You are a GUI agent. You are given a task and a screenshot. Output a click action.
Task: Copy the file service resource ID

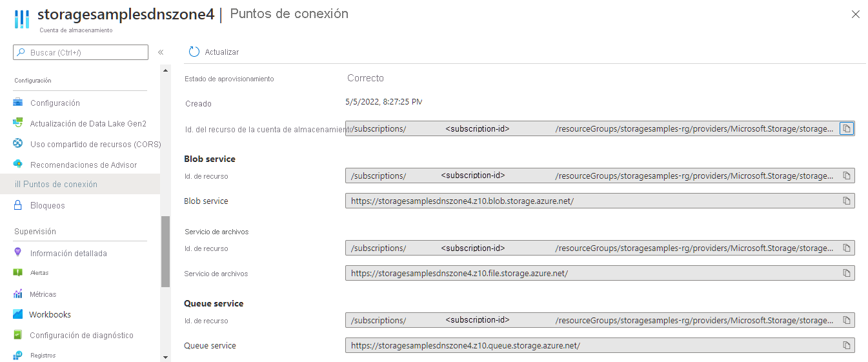coord(847,248)
